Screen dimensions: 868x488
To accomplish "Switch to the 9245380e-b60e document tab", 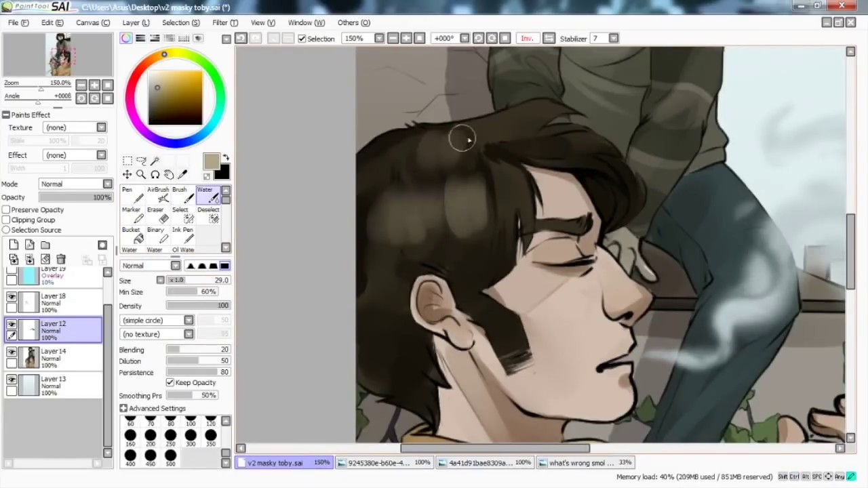I will tap(384, 463).
